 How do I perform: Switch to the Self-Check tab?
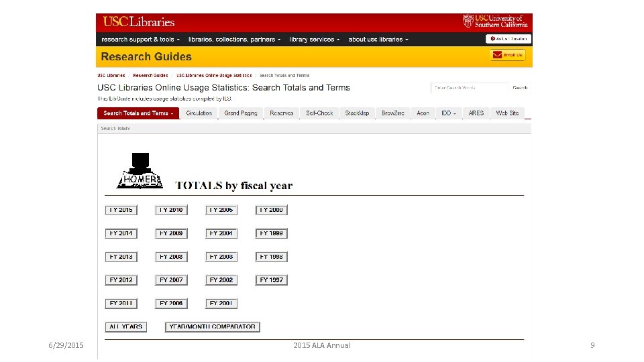[x=319, y=113]
